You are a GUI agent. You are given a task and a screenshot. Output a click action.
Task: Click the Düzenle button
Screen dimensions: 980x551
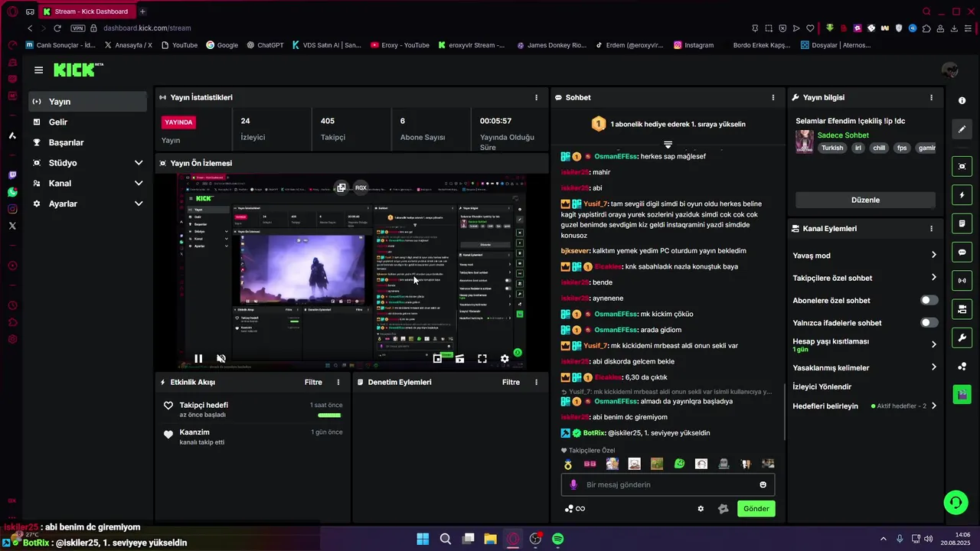click(865, 200)
